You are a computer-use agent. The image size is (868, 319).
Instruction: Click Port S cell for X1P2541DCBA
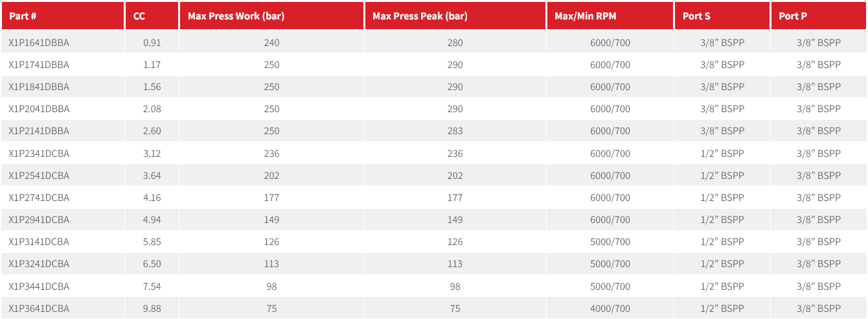click(722, 176)
